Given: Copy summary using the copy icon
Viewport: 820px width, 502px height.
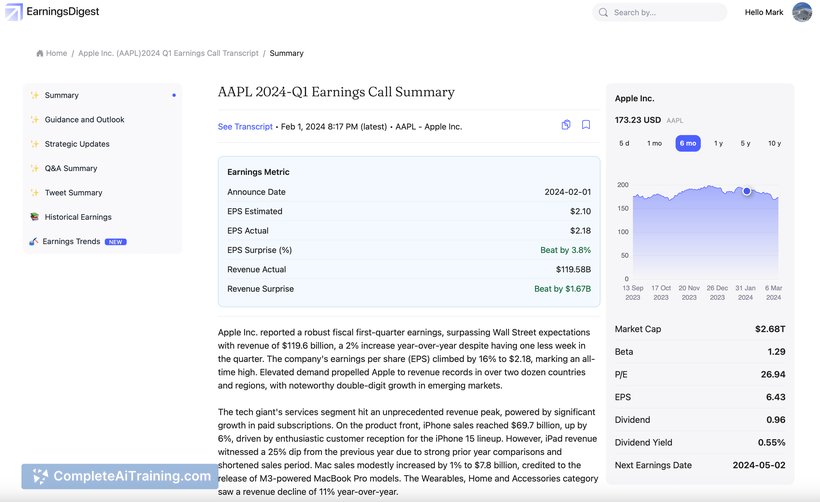Looking at the screenshot, I should pos(566,124).
